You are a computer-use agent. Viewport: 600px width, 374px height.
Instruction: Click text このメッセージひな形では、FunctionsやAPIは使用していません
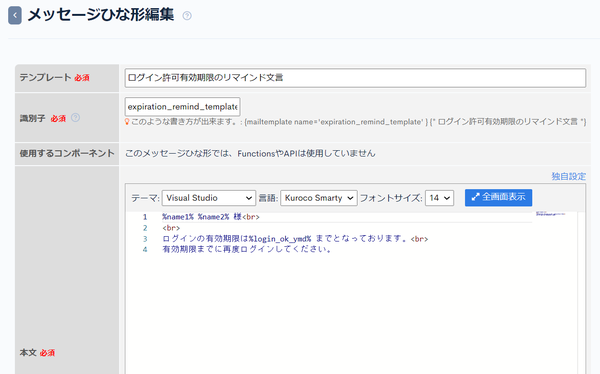250,153
